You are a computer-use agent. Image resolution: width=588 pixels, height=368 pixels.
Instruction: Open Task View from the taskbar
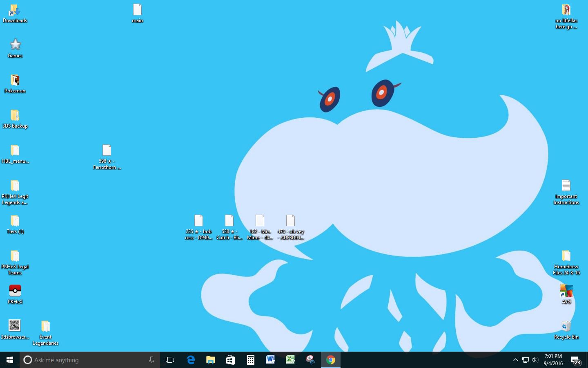[x=170, y=360]
